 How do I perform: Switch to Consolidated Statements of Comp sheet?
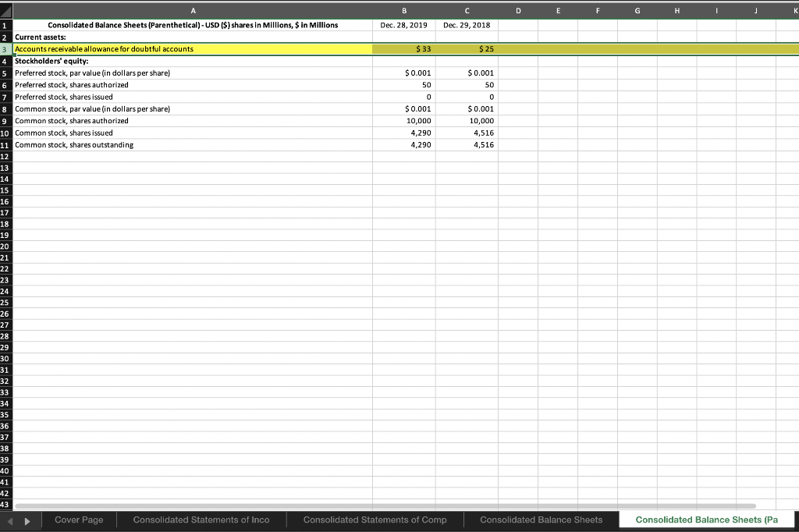[x=374, y=520]
